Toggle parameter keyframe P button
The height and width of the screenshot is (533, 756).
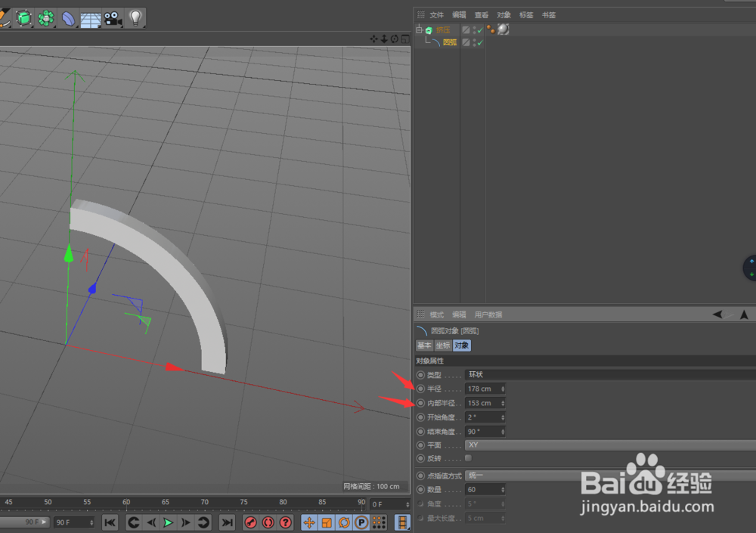361,522
